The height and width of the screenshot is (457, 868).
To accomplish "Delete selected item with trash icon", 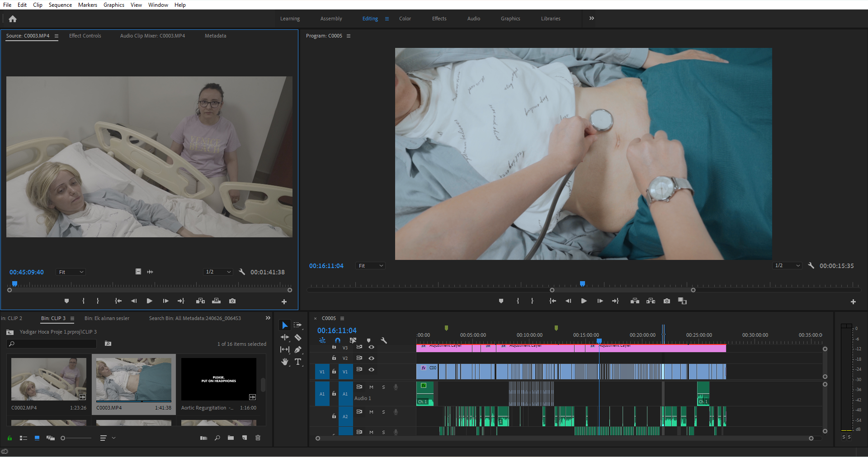I will pyautogui.click(x=258, y=438).
